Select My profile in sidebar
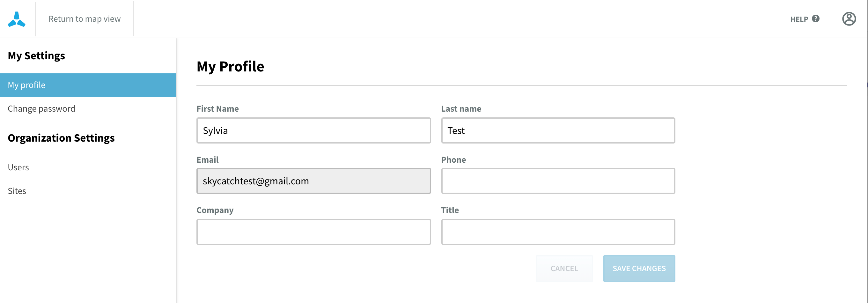868x303 pixels. [88, 85]
